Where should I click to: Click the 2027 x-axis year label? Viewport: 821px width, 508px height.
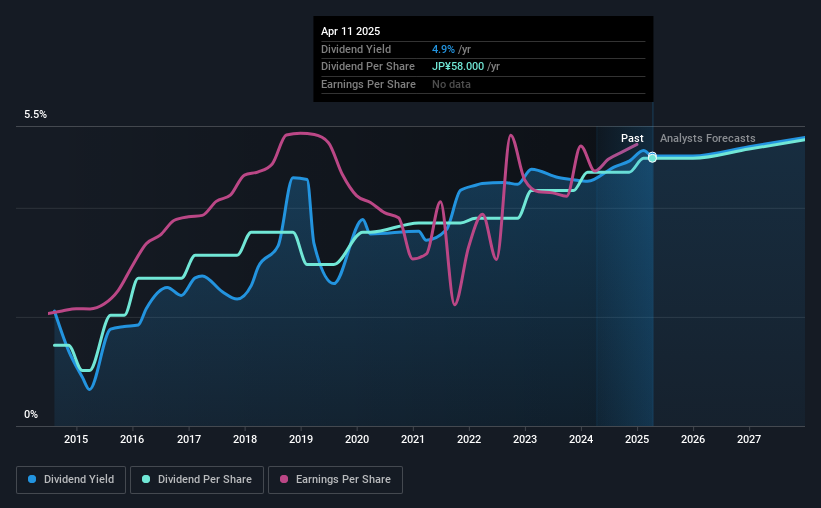pos(749,439)
